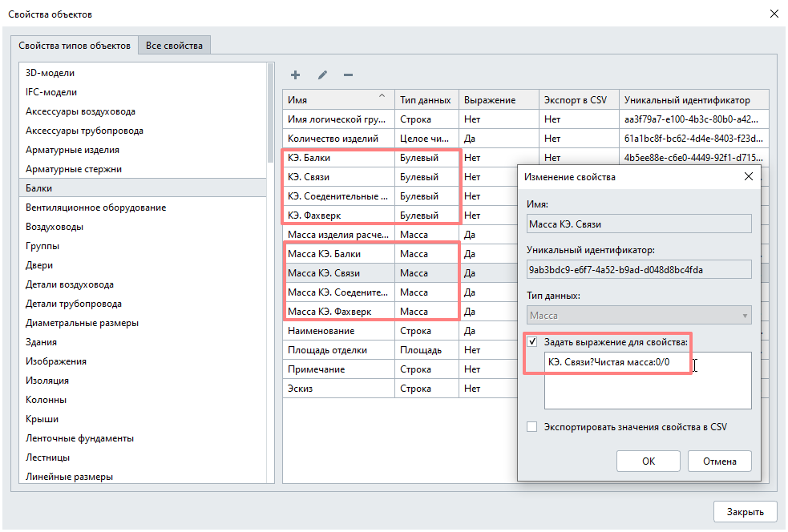The width and height of the screenshot is (788, 532).
Task: Select Аксессуары воздуховода list item
Action: pos(143,111)
